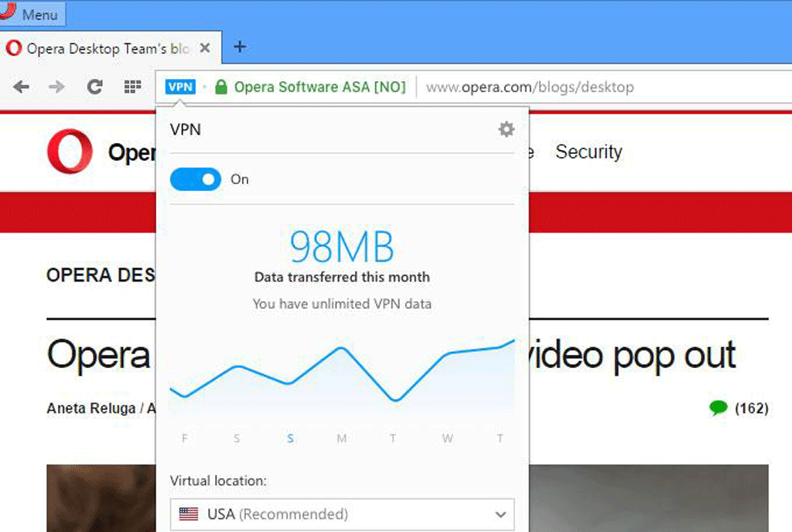Click the VPN badge in address bar
Viewport: 792px width, 532px height.
click(x=180, y=87)
